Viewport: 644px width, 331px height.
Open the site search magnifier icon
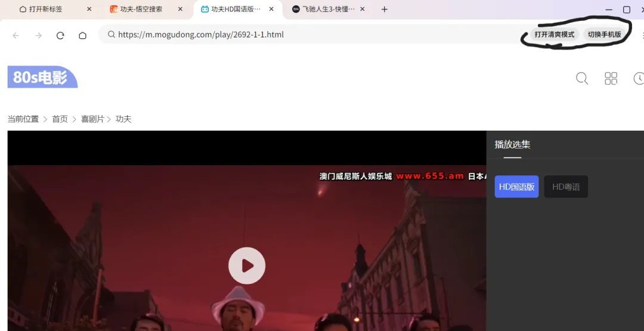coord(582,78)
